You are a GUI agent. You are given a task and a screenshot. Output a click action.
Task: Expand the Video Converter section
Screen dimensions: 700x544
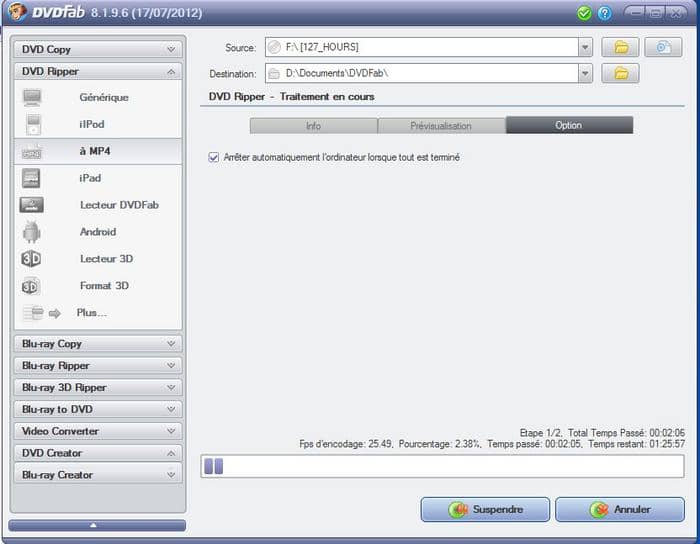[x=98, y=431]
